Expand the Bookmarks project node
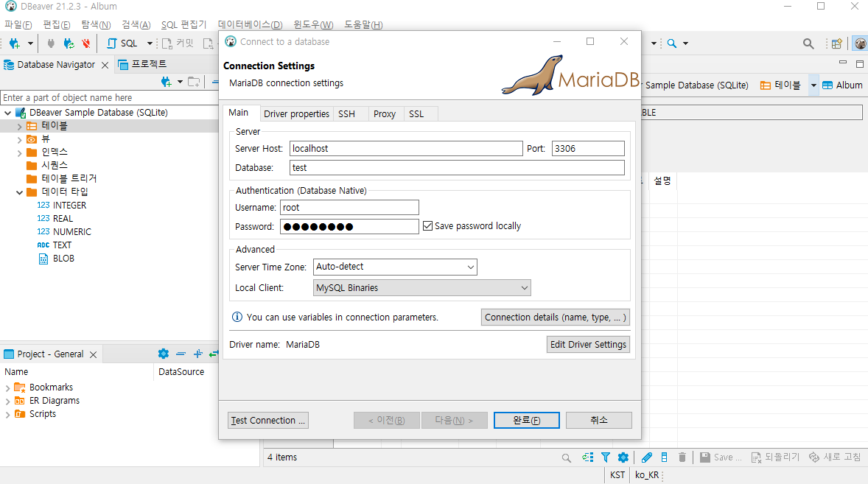 [8, 388]
